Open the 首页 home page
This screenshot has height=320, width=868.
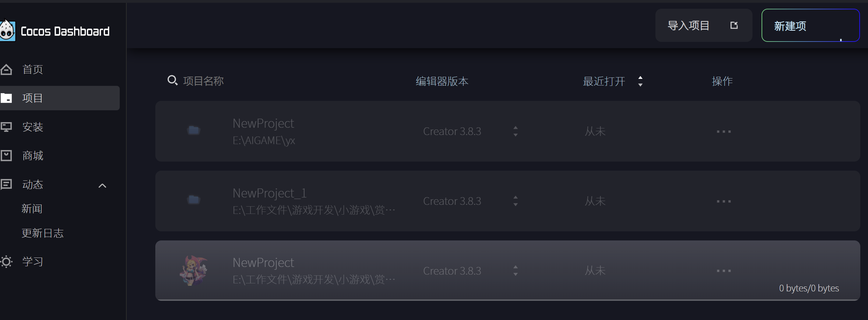(x=32, y=69)
